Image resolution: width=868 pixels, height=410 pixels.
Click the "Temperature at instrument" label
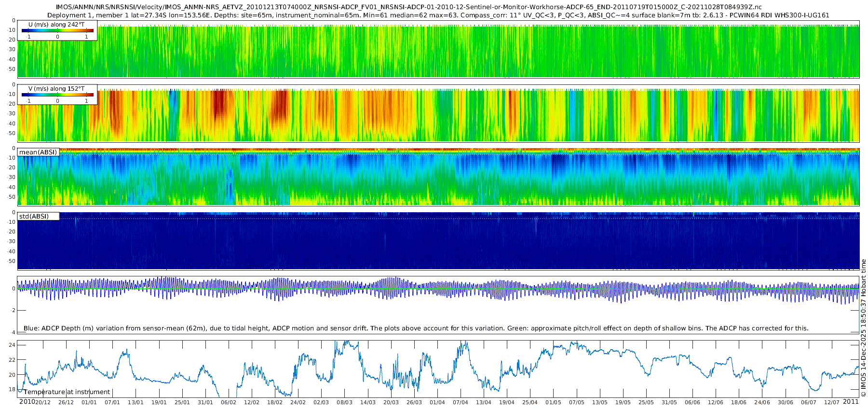(67, 392)
